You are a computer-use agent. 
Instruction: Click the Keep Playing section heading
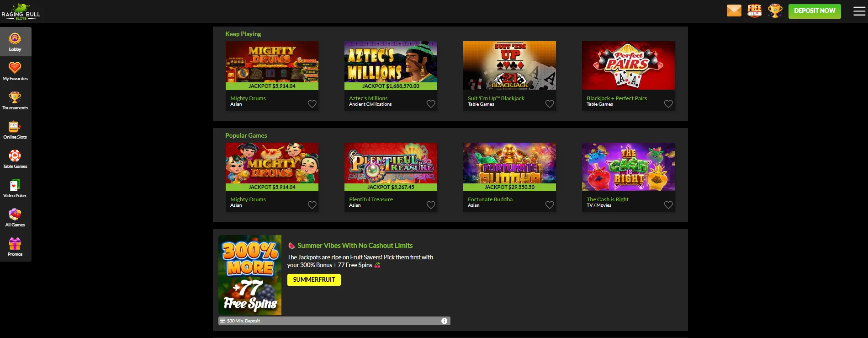pyautogui.click(x=243, y=34)
